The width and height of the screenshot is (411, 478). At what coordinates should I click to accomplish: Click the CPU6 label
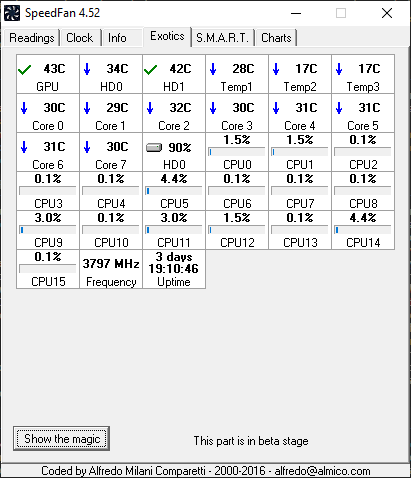point(237,204)
